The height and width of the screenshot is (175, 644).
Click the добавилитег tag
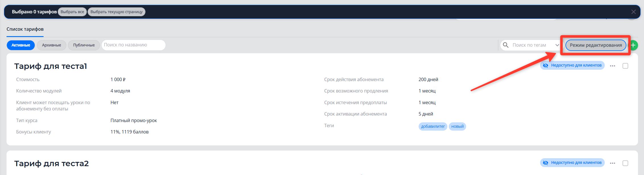pos(433,126)
